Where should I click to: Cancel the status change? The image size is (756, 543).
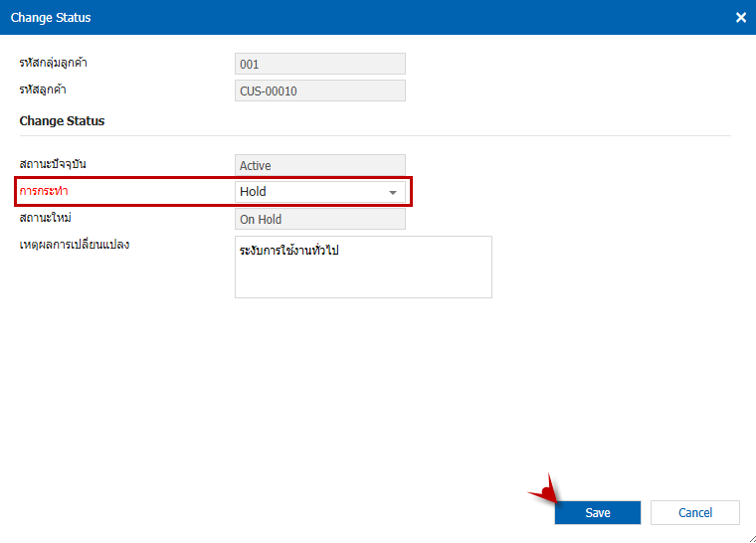(x=694, y=512)
